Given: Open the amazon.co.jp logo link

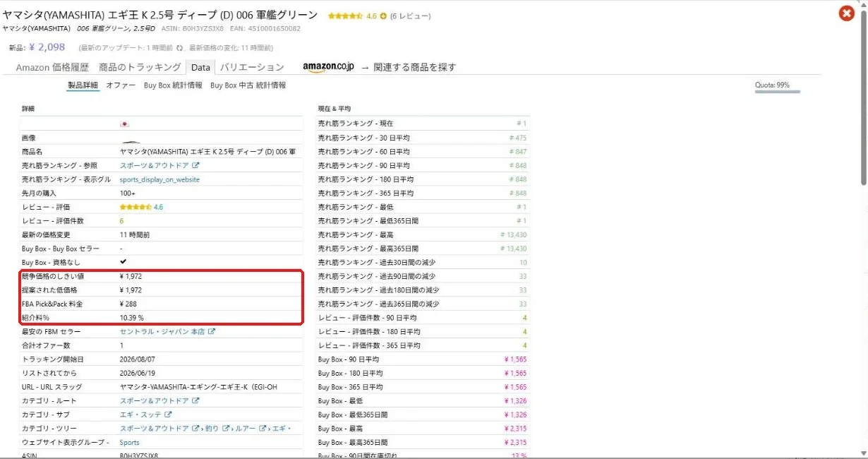Looking at the screenshot, I should pos(328,67).
